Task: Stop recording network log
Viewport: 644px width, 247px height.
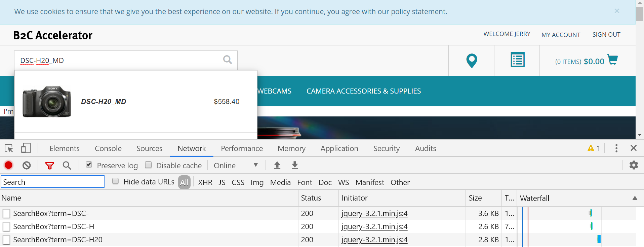Action: pos(8,165)
